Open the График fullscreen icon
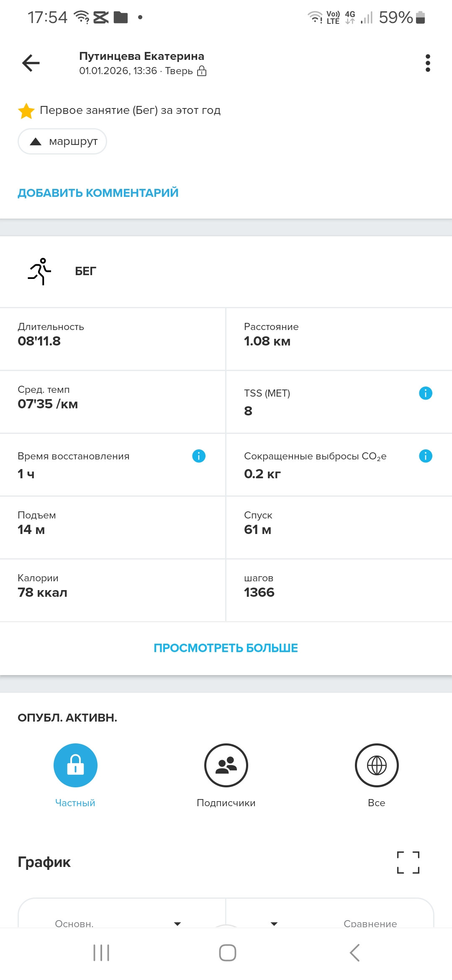 tap(408, 862)
